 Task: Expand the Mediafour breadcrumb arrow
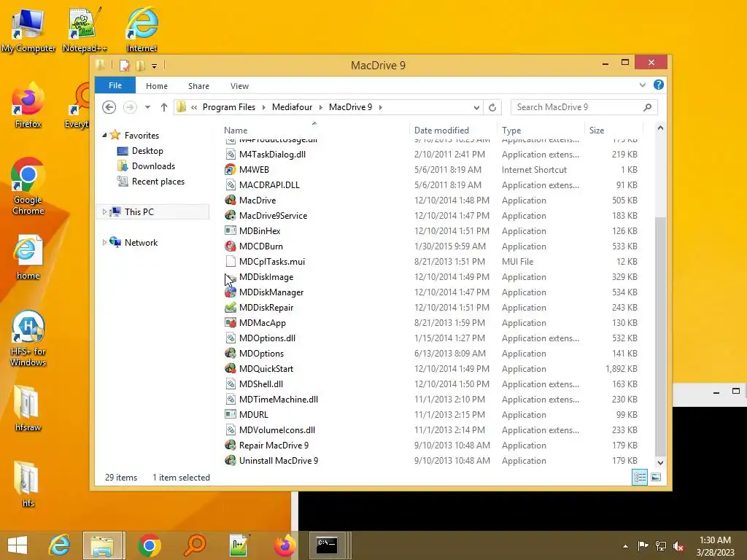320,107
